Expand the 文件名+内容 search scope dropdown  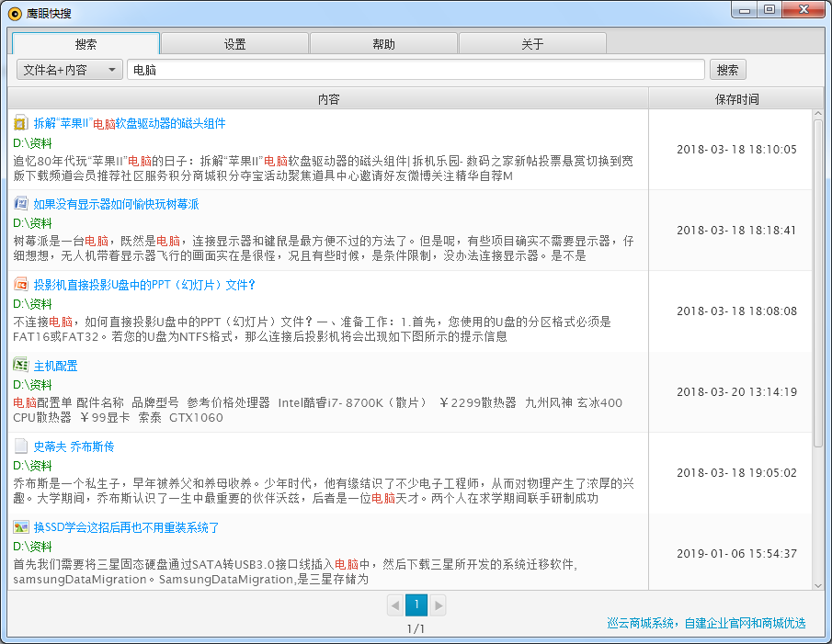click(x=70, y=70)
